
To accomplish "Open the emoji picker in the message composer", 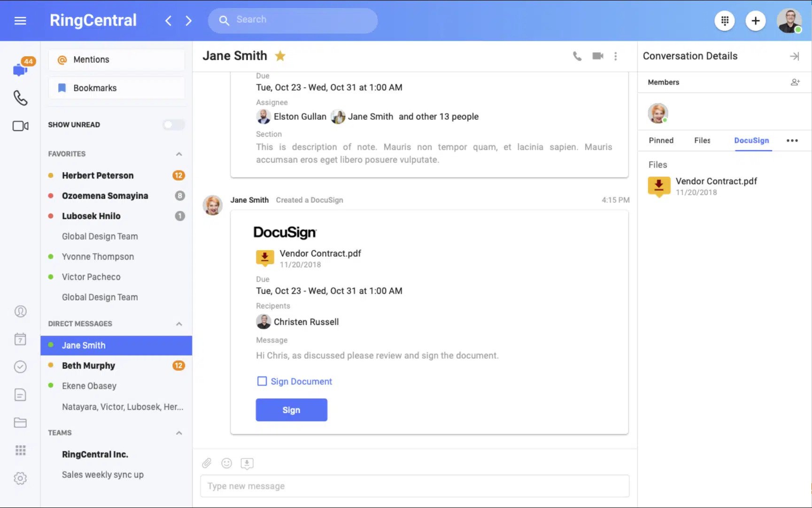I will click(227, 463).
